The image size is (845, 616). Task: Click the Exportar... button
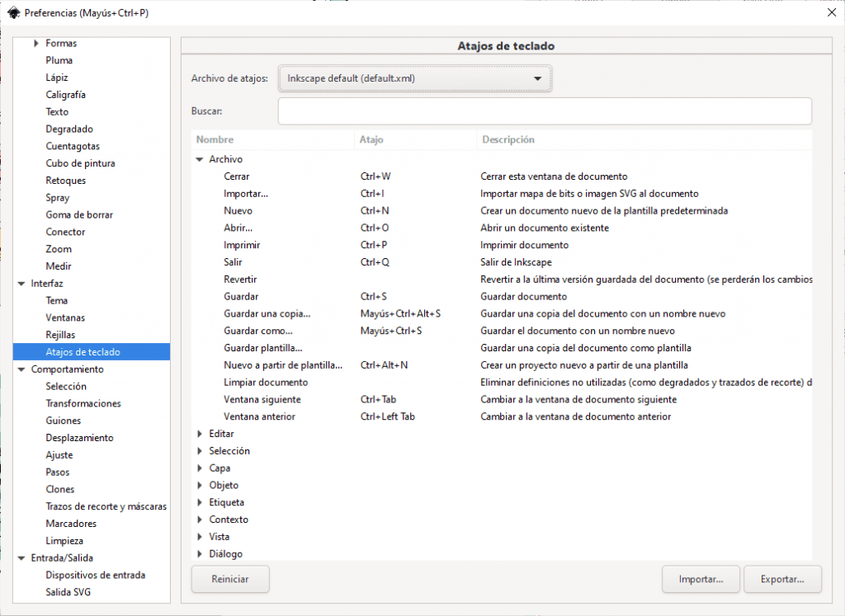click(x=782, y=580)
